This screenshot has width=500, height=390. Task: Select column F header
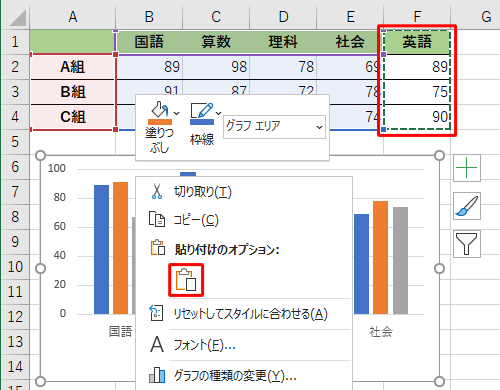tap(417, 17)
